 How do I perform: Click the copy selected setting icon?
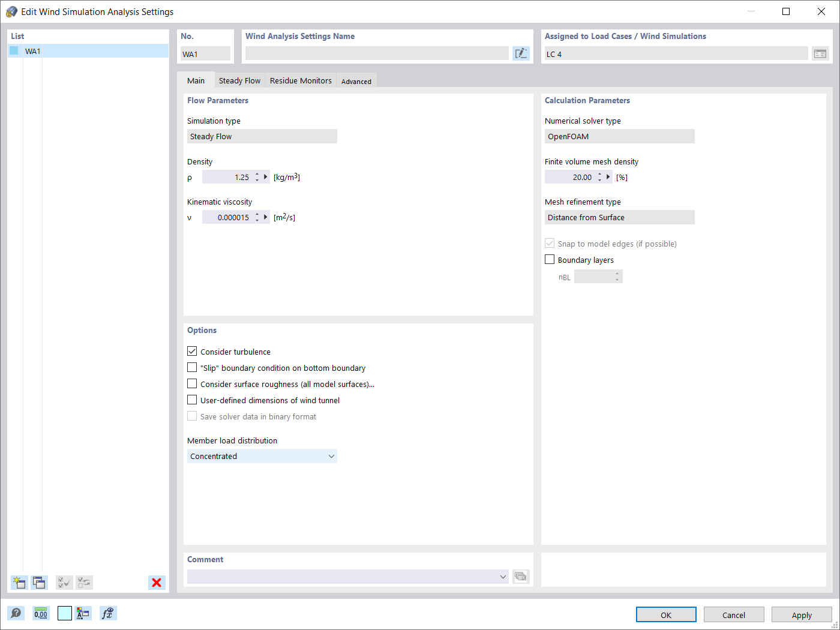click(40, 583)
